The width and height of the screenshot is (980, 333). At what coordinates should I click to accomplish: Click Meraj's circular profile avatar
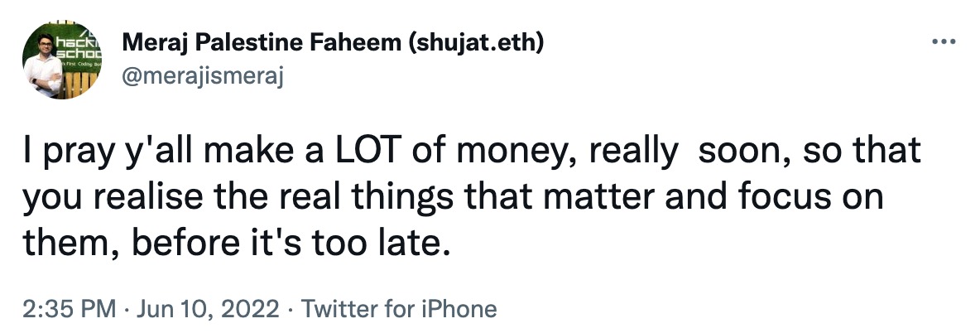(x=62, y=60)
